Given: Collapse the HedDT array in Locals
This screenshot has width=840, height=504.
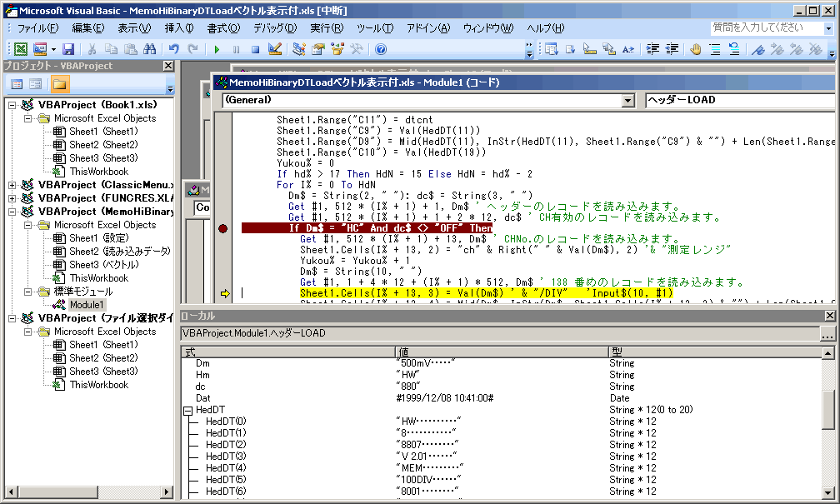Looking at the screenshot, I should tap(188, 410).
